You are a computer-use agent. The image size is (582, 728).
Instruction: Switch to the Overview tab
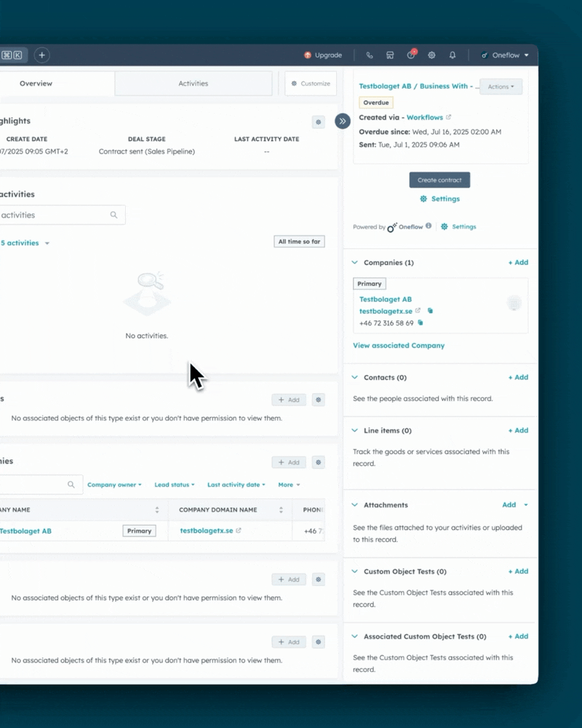click(x=36, y=84)
